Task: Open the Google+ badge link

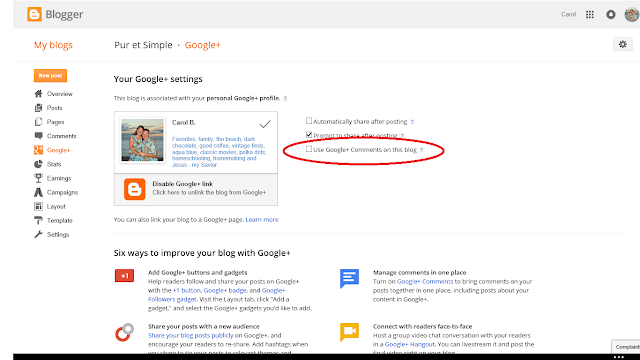Action: [x=225, y=291]
